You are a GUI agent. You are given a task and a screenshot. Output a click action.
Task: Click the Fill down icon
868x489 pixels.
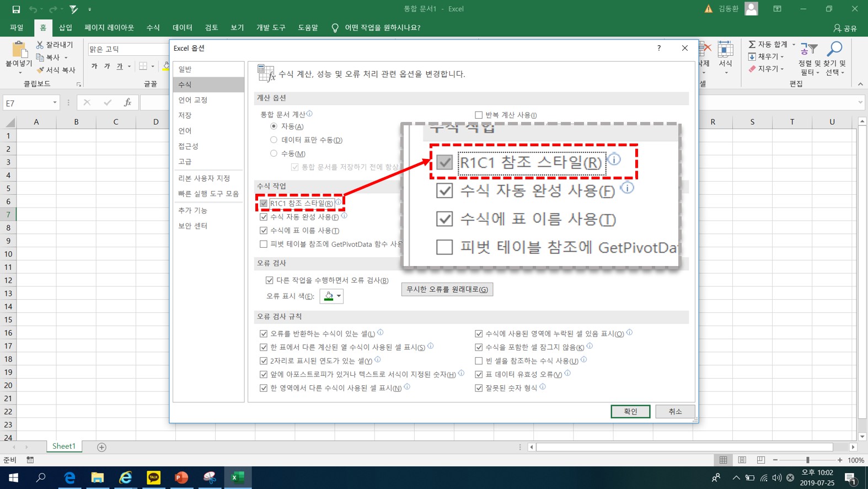752,57
